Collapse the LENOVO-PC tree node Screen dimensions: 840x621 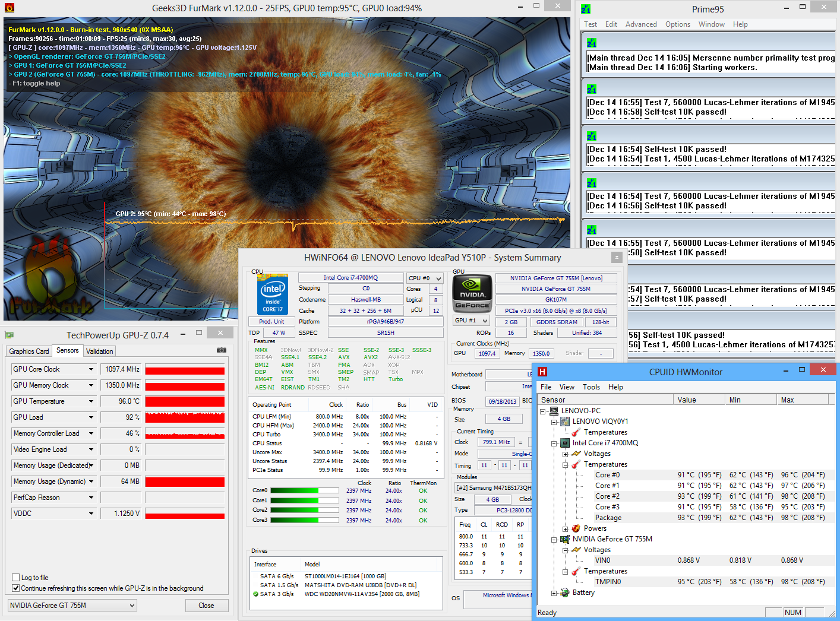[542, 411]
